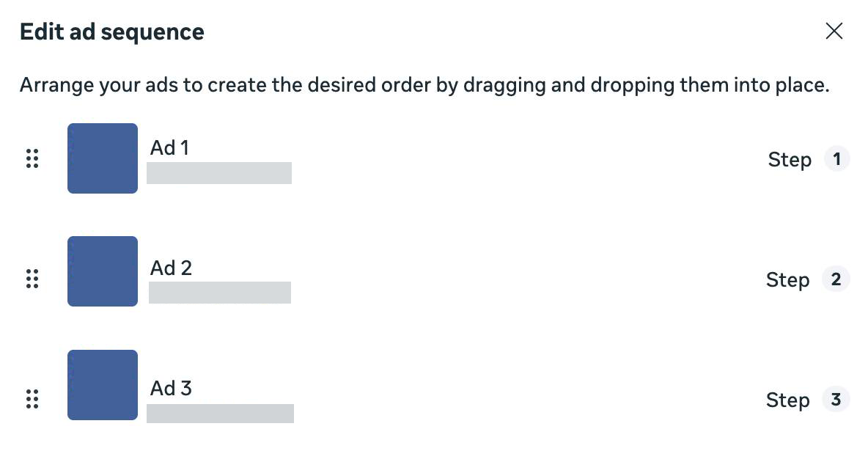This screenshot has width=868, height=451.
Task: Click the drag handle beside Ad 2
Action: 32,279
